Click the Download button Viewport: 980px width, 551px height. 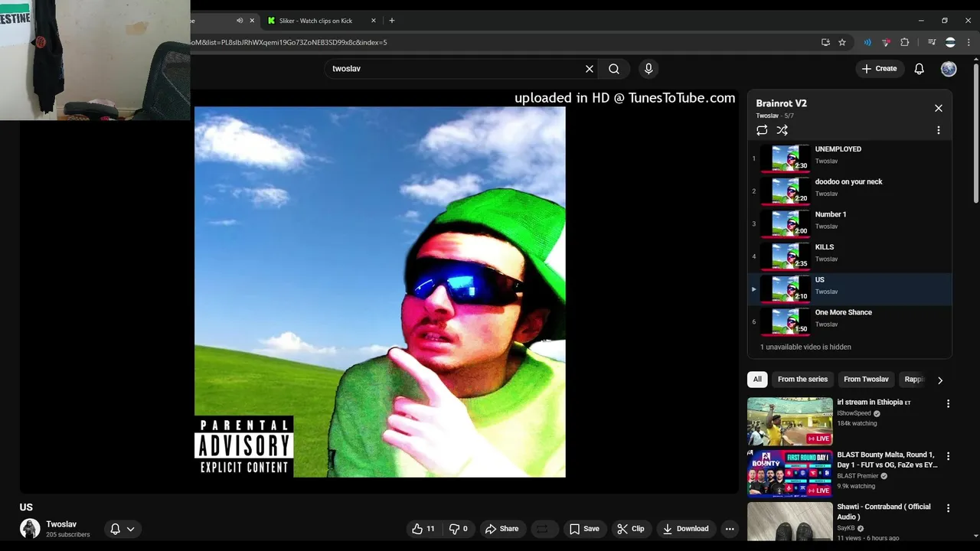pyautogui.click(x=685, y=529)
